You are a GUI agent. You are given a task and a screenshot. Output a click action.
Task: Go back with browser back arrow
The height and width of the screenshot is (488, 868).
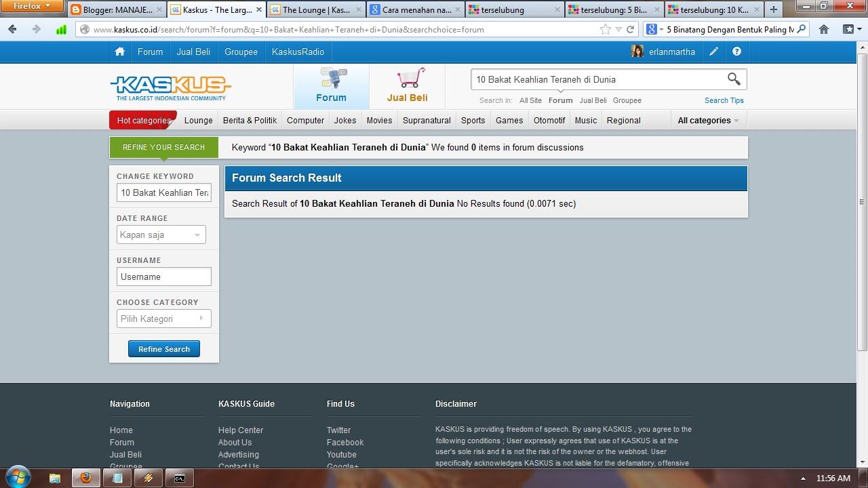[x=12, y=29]
